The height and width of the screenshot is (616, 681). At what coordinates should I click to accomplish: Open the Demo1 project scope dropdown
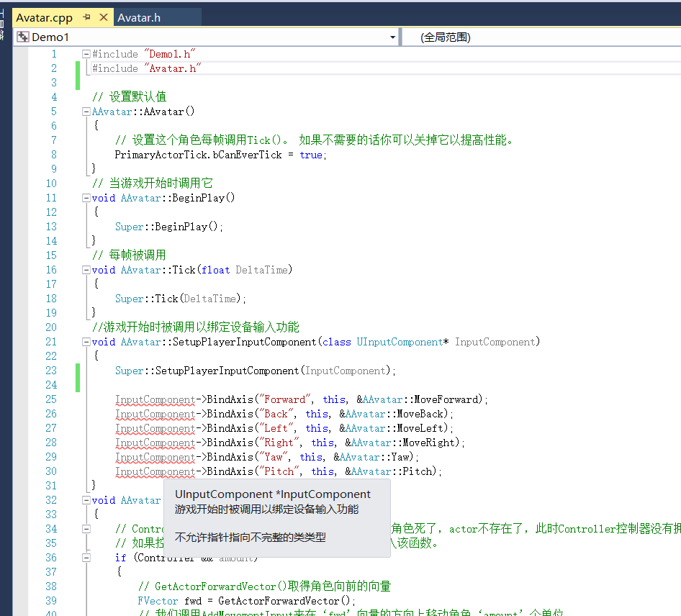pyautogui.click(x=392, y=37)
